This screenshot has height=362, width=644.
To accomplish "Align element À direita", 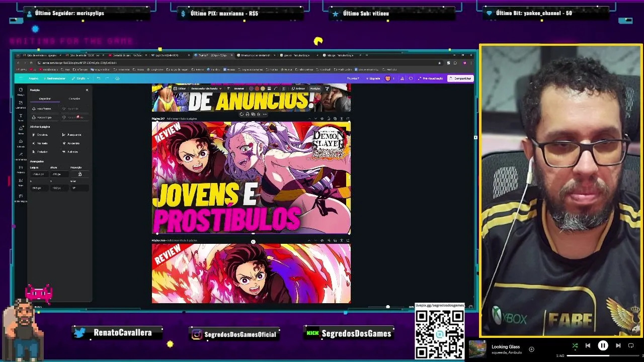I will click(x=70, y=152).
